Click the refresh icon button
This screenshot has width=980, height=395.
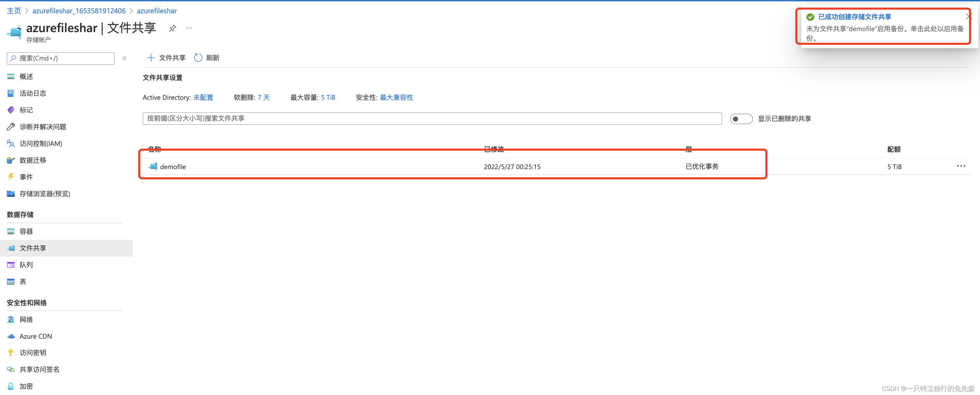point(198,58)
